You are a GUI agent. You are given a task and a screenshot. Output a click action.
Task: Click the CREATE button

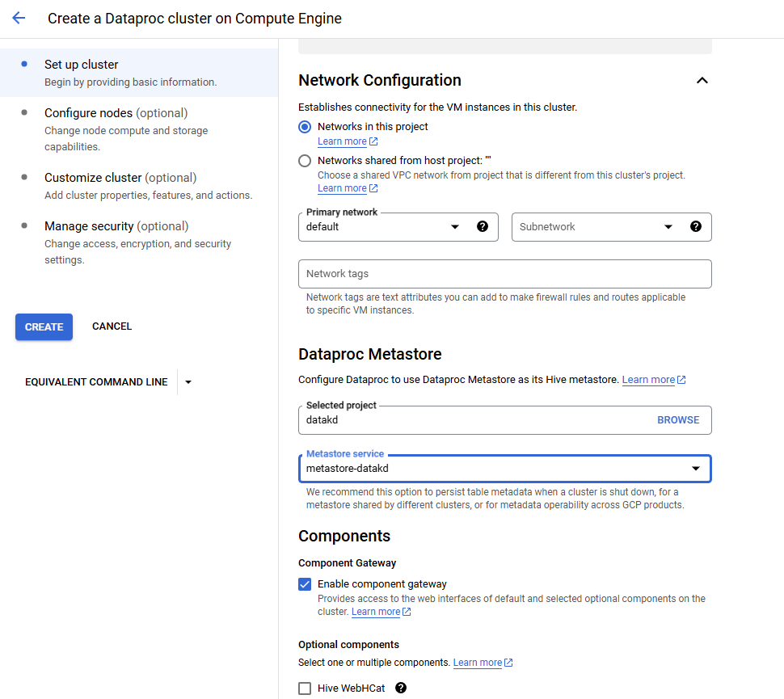click(43, 326)
